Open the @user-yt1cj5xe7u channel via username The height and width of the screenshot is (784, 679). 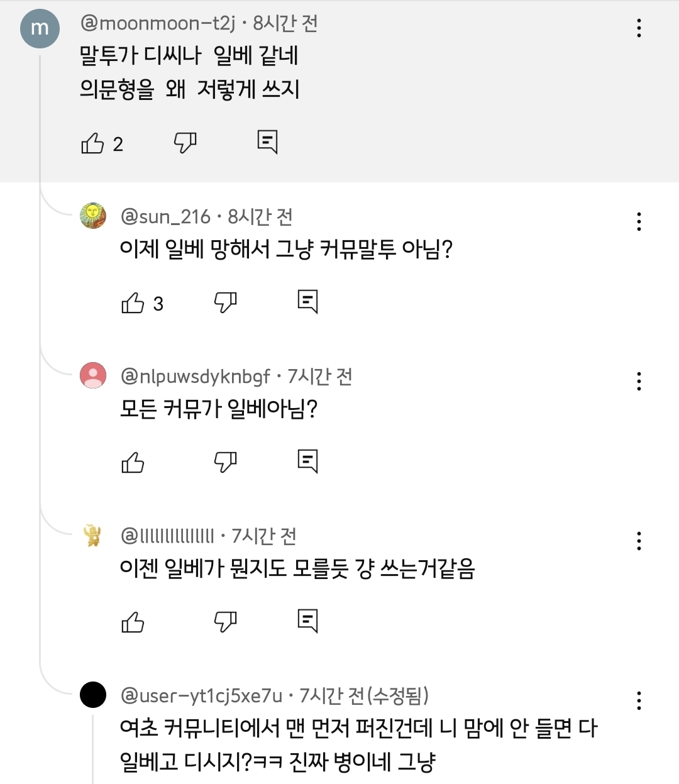pos(201,696)
